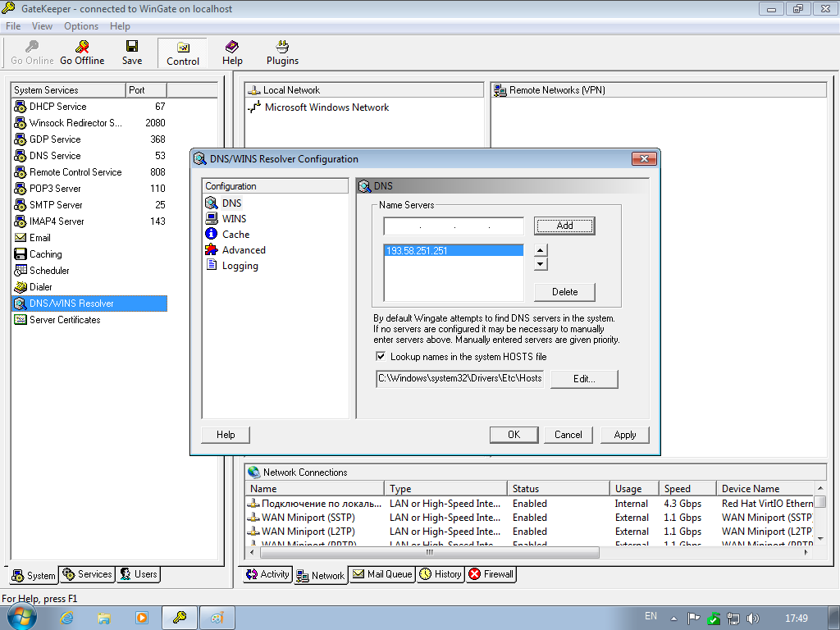Select name server 193.58.251.251
Screen dimensions: 840x630
(x=454, y=251)
